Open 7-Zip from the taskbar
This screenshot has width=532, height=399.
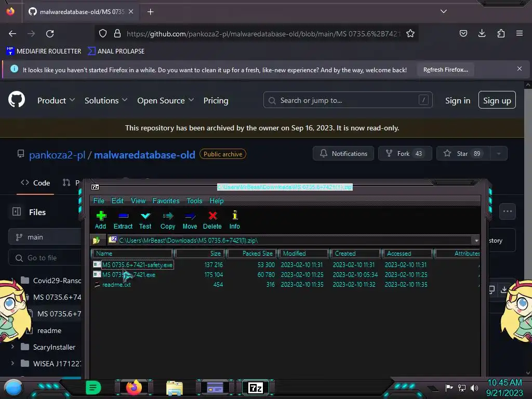(x=256, y=388)
